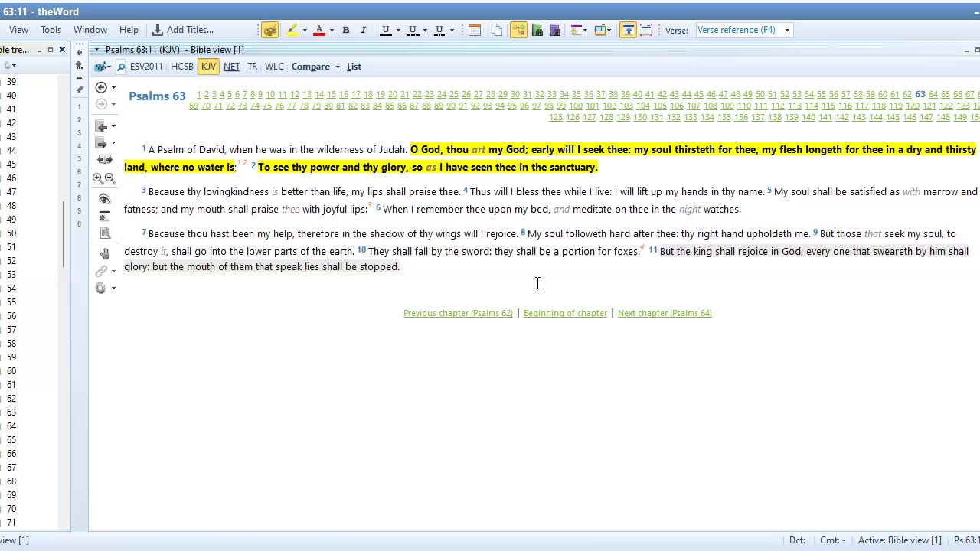Click the Beginning of chapter link
The width and height of the screenshot is (980, 551).
565,313
